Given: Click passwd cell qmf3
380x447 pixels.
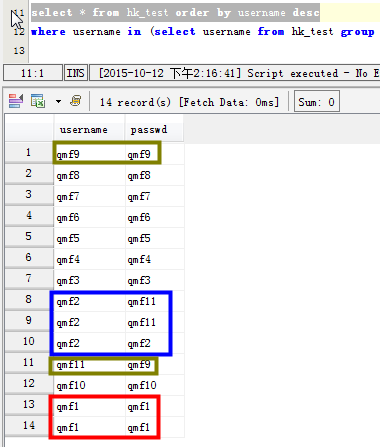Looking at the screenshot, I should click(x=155, y=280).
